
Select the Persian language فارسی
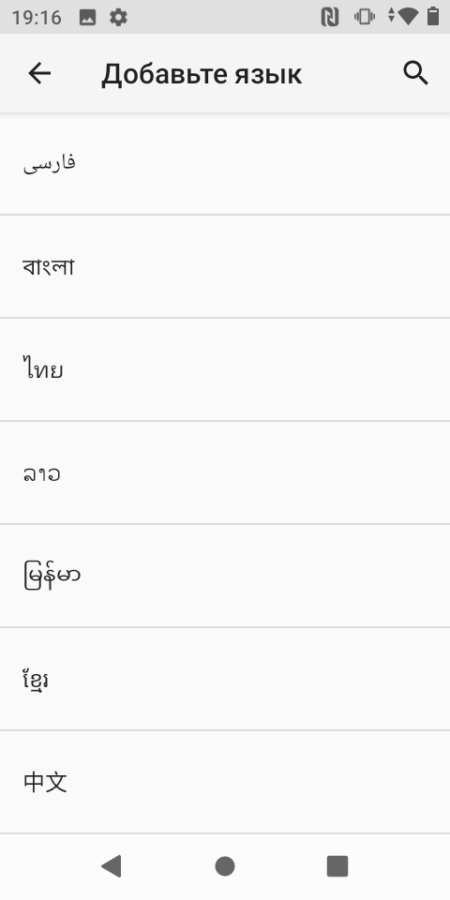tap(225, 164)
